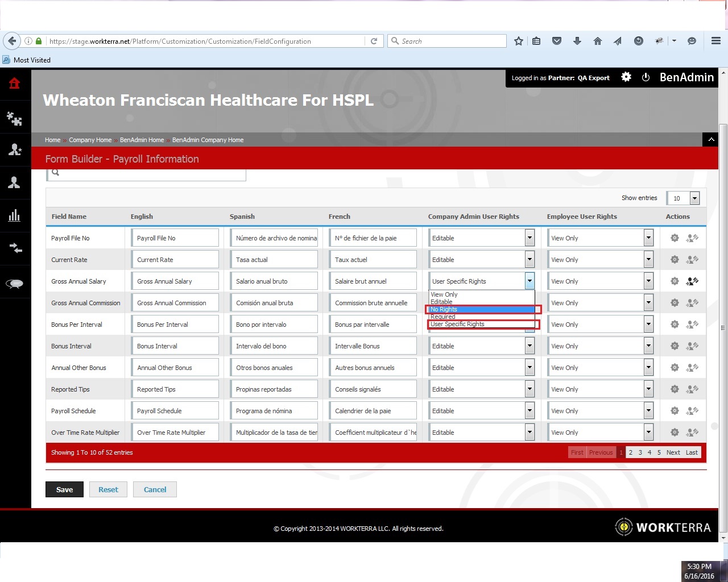Click the browser URL address bar

pos(205,41)
